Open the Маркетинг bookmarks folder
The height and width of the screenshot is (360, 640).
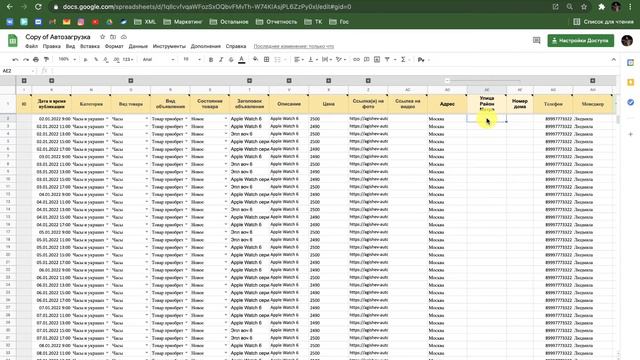(x=183, y=22)
